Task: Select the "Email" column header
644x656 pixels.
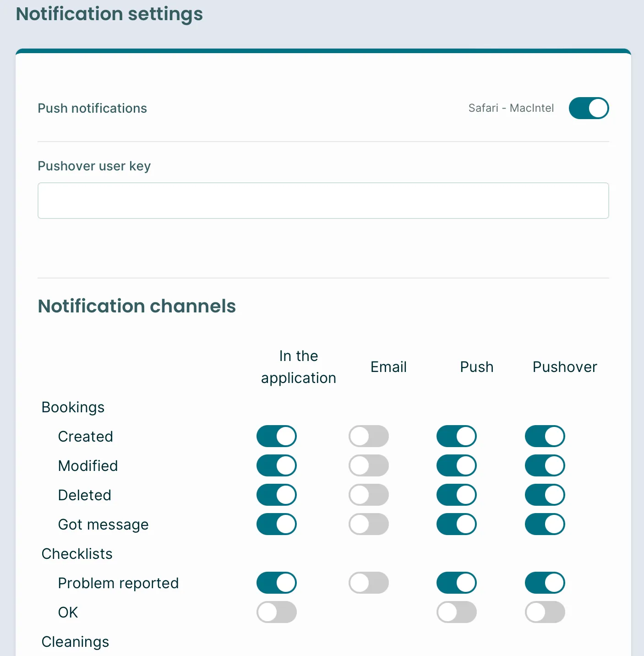Action: [x=388, y=367]
